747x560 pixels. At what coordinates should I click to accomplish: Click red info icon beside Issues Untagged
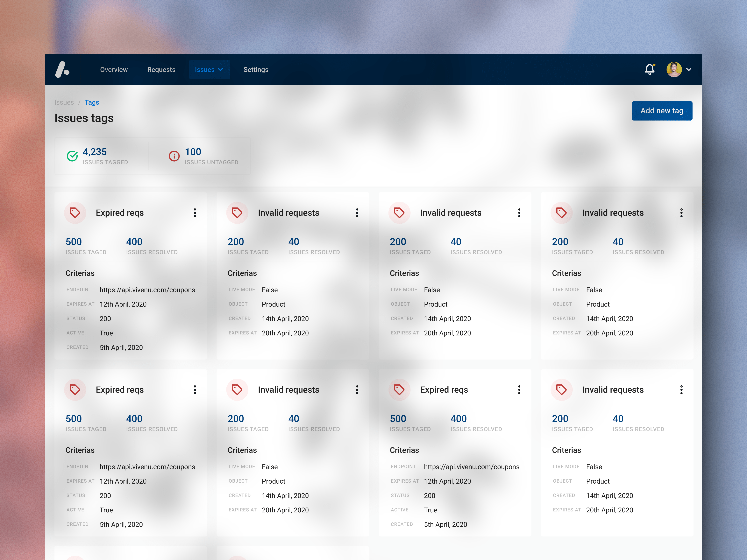(174, 156)
